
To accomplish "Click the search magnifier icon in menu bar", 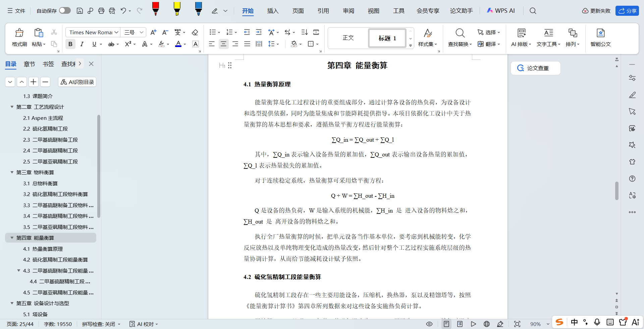I will coord(533,11).
